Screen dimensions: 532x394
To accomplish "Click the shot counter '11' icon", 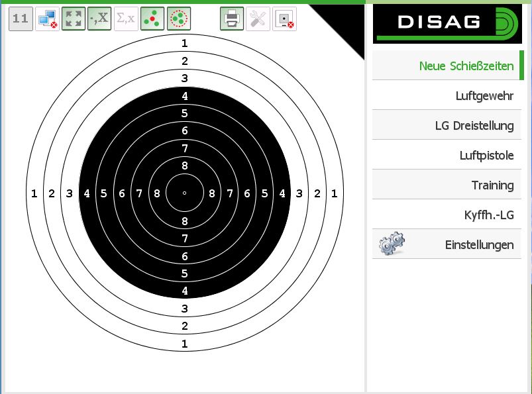I will point(21,19).
